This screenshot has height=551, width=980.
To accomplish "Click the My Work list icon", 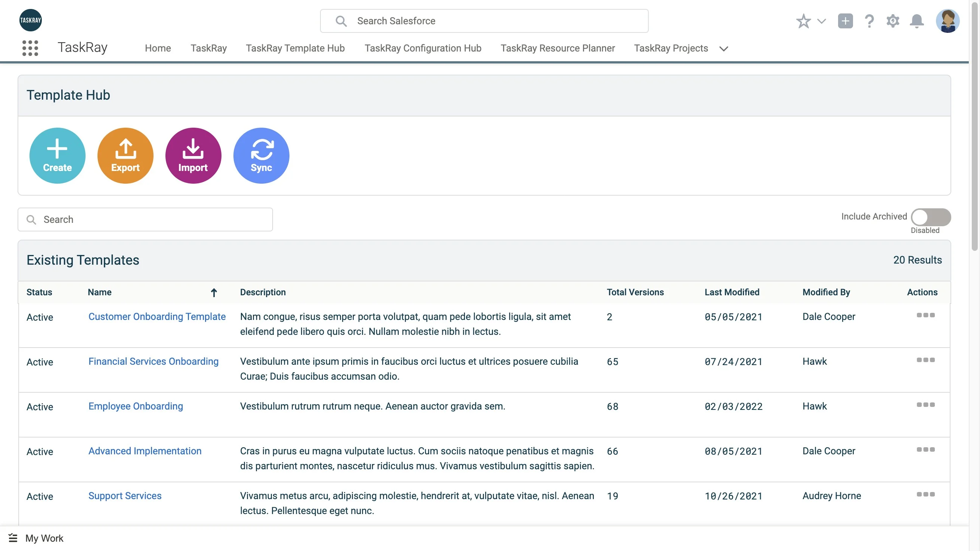I will click(13, 538).
